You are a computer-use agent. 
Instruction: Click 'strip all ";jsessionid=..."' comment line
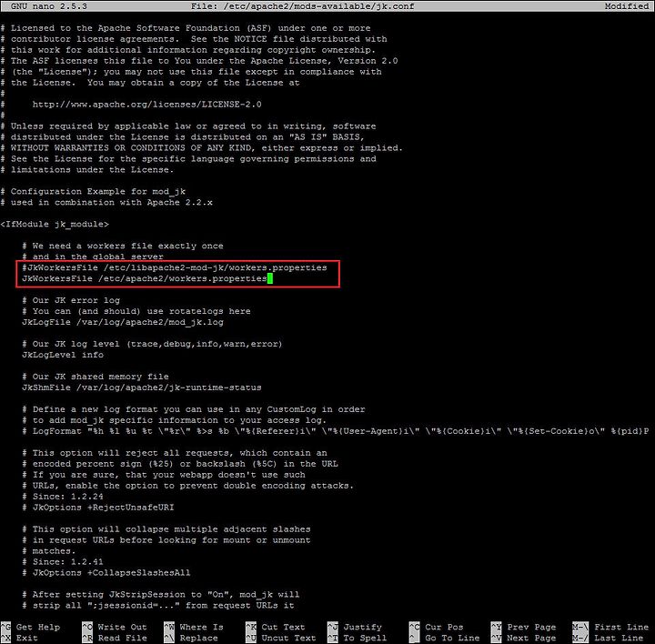pyautogui.click(x=158, y=605)
